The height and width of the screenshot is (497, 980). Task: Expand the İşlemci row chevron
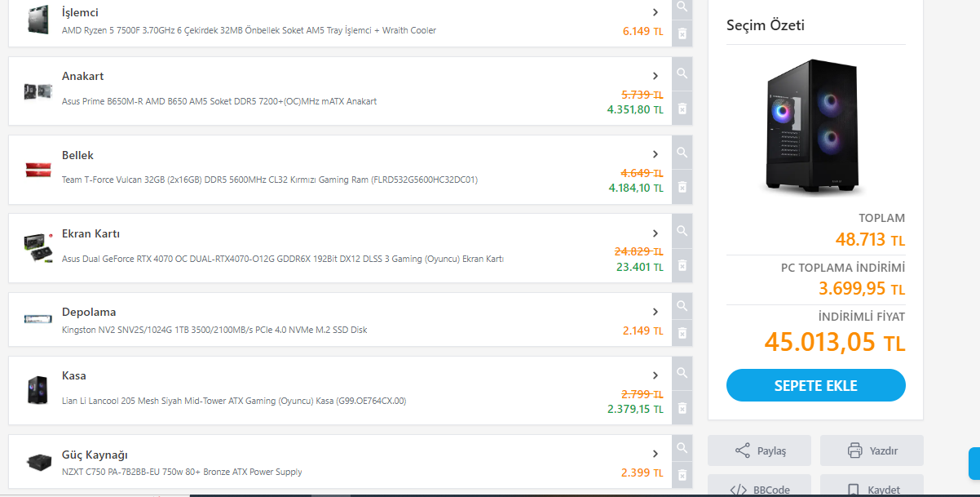click(656, 12)
